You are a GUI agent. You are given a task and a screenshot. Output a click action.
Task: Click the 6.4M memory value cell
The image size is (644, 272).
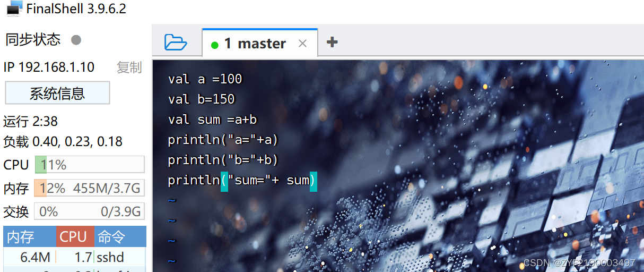pyautogui.click(x=36, y=258)
